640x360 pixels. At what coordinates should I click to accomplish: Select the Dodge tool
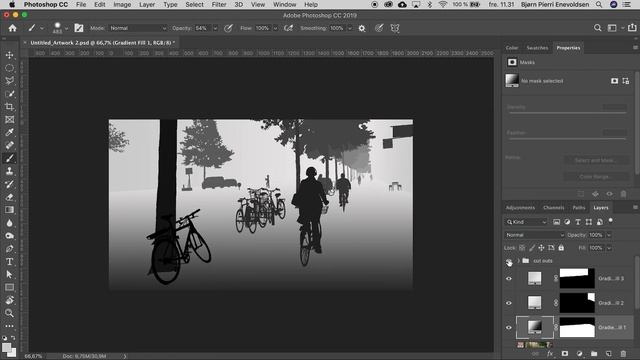9,236
